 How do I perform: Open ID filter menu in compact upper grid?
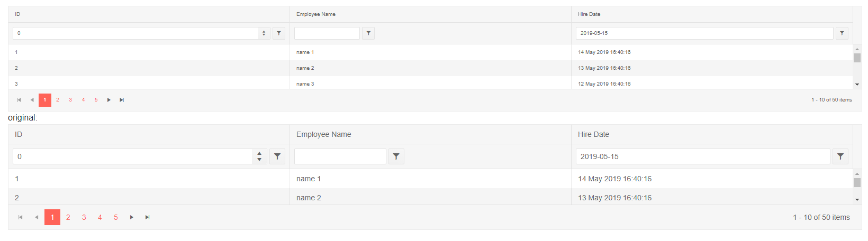(279, 33)
